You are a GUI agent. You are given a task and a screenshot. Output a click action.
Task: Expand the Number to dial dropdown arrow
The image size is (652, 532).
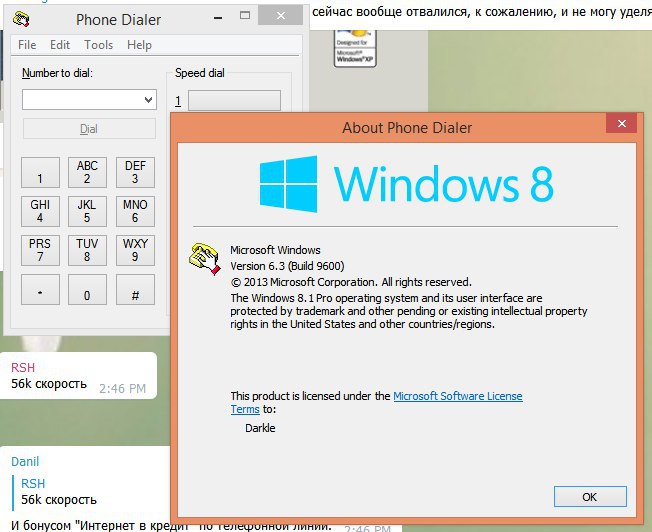148,100
